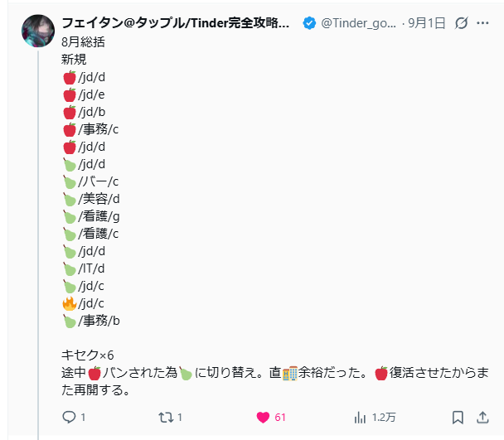Click the reply speech bubble icon
Image resolution: width=504 pixels, height=440 pixels.
coord(70,417)
